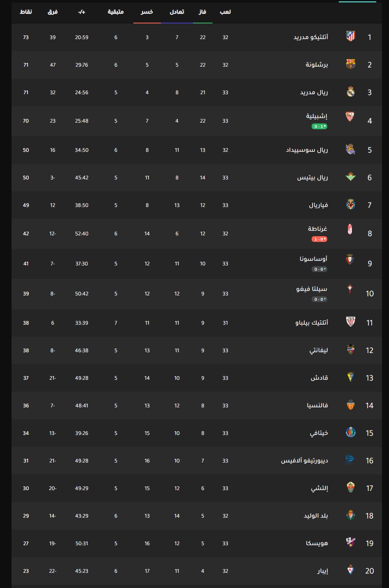Click the Real Sociedad crest

[350, 149]
